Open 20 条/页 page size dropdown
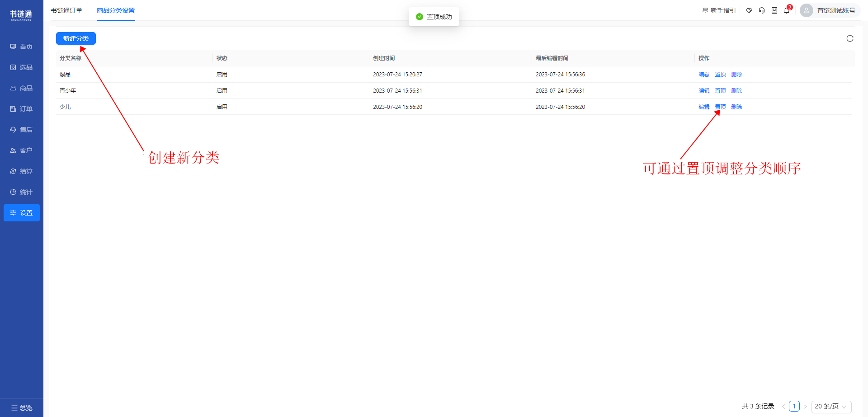The width and height of the screenshot is (868, 417). [831, 406]
